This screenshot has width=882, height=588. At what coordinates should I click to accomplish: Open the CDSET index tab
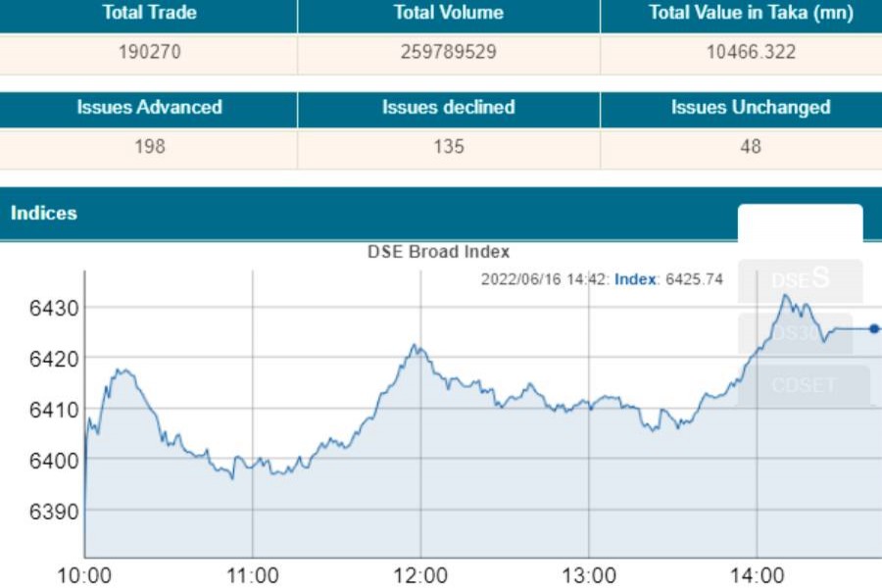click(x=803, y=385)
